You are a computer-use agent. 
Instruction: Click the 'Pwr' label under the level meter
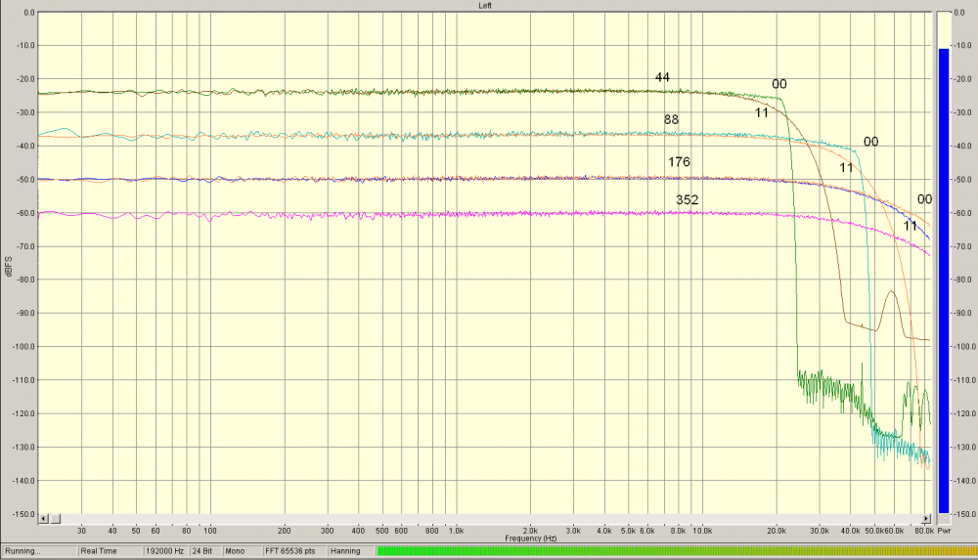point(945,530)
